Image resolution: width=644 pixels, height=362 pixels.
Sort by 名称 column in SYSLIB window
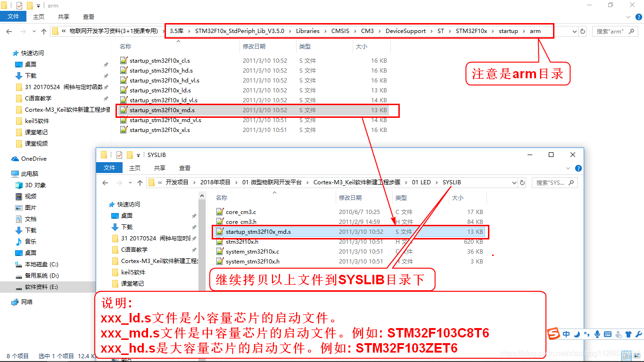(x=274, y=198)
